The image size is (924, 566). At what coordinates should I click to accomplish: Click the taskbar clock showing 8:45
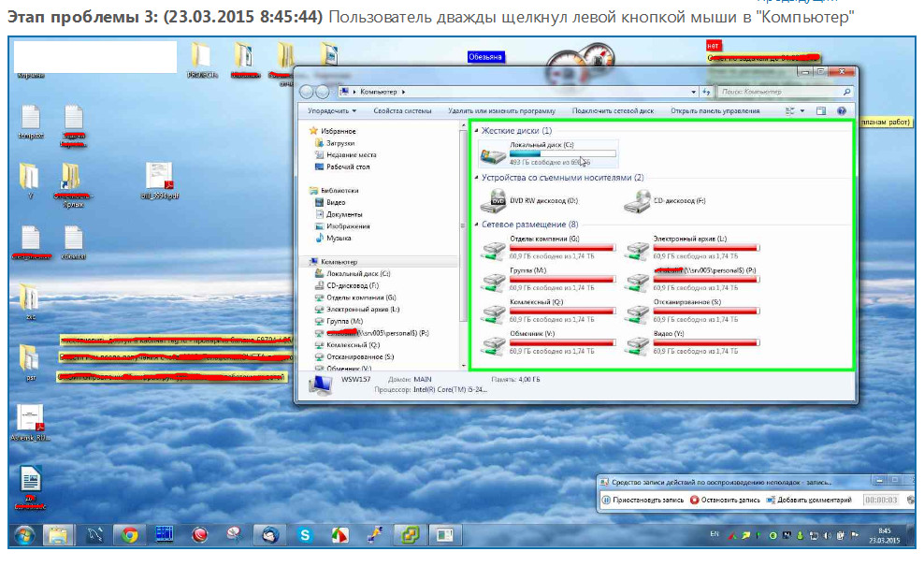[884, 535]
